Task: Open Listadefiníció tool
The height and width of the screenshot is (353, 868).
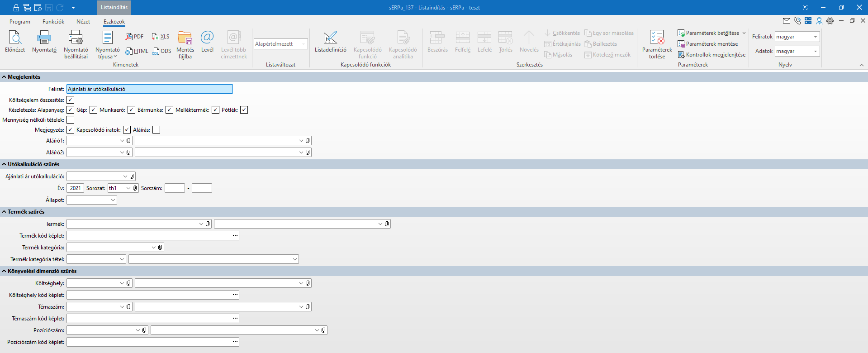Action: (x=330, y=38)
